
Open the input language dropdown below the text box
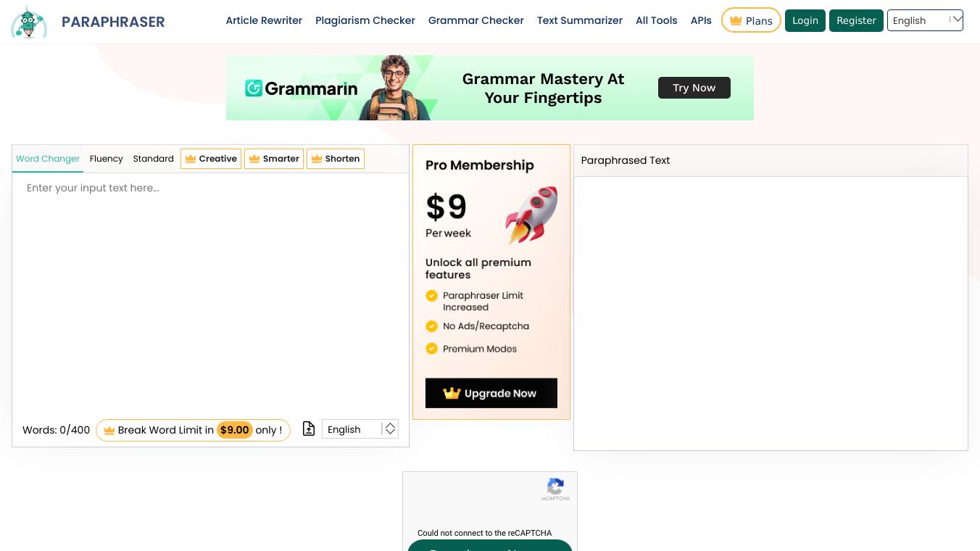(360, 429)
